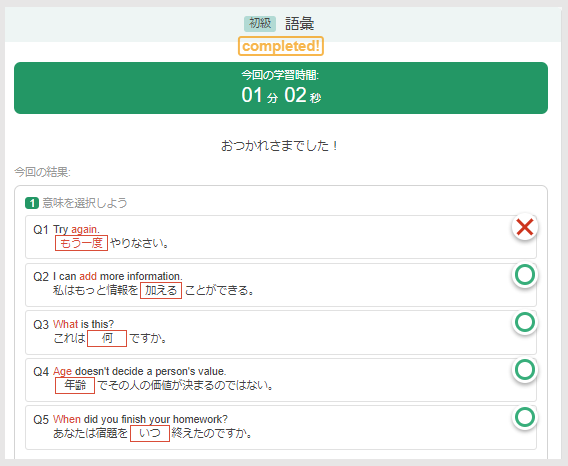
Task: Click the green number 1 section badge
Action: (x=32, y=203)
